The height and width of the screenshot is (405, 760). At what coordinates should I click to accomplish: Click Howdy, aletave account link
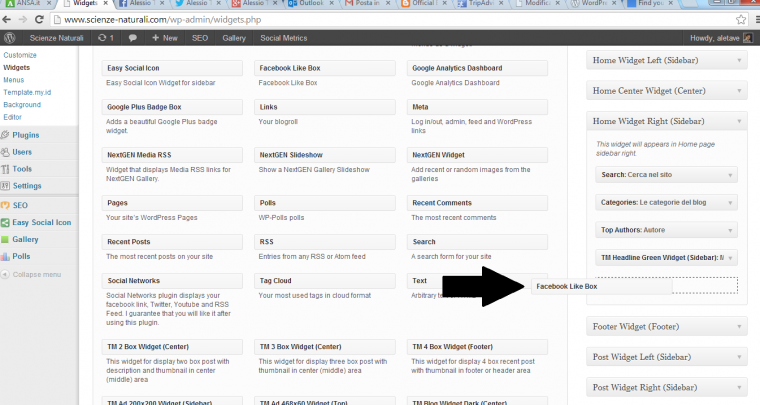click(714, 38)
